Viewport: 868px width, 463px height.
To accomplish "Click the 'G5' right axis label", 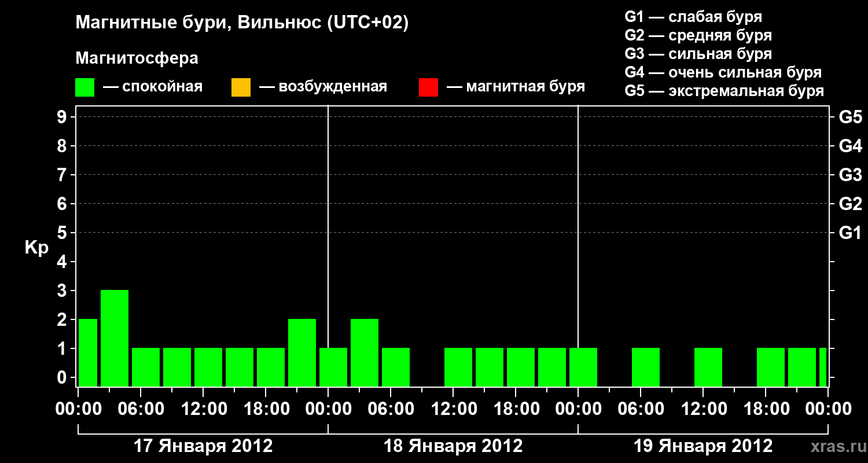I will pyautogui.click(x=850, y=117).
